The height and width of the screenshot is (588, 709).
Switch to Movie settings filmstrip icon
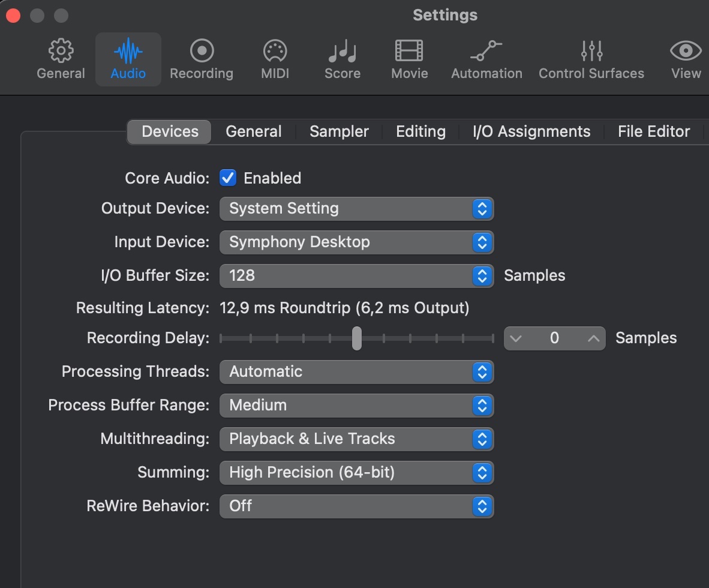[409, 52]
